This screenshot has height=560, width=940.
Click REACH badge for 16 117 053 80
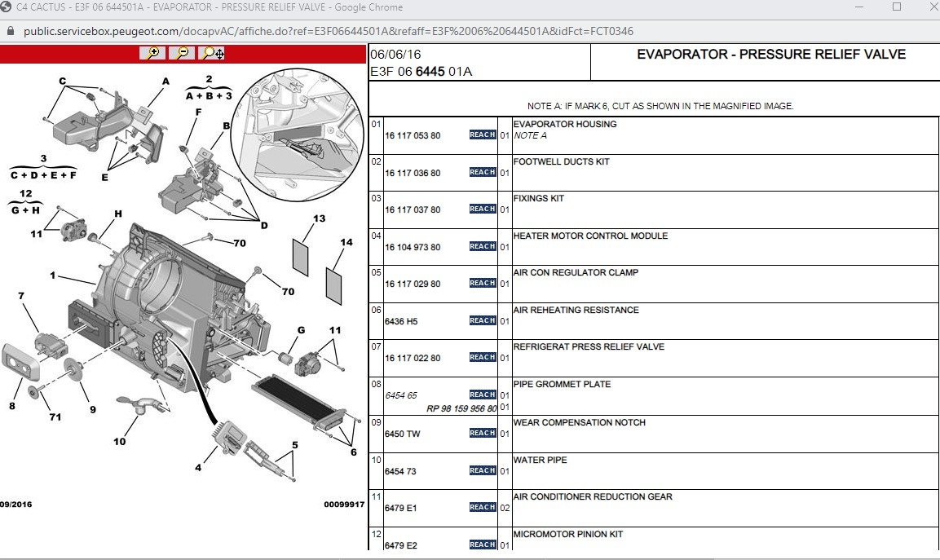tap(483, 134)
